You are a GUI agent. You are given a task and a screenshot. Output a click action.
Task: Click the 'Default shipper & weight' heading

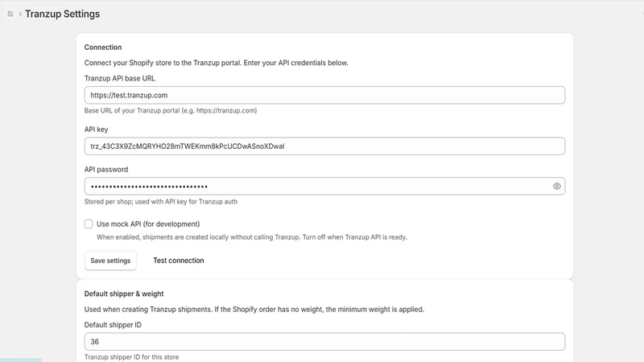pos(124,294)
